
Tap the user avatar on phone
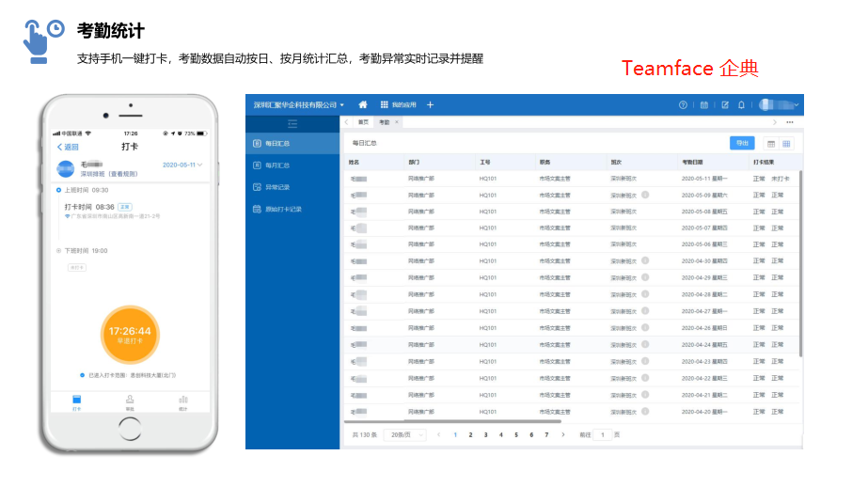click(x=65, y=169)
